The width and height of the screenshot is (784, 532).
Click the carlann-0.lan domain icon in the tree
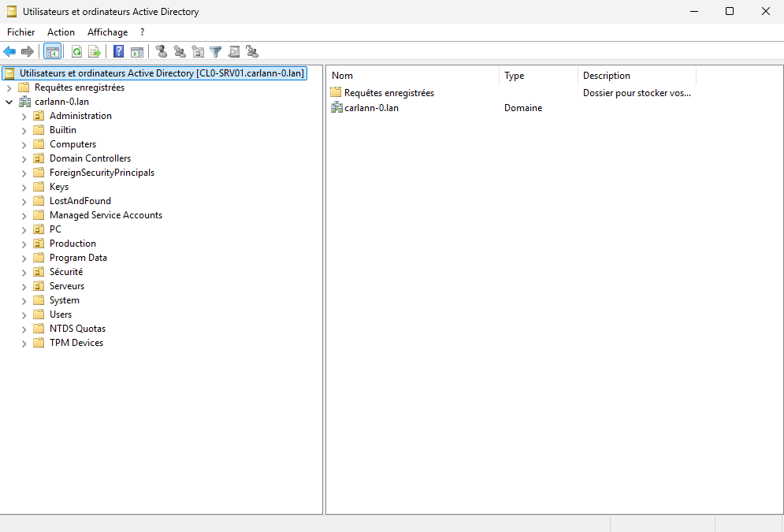click(x=24, y=102)
